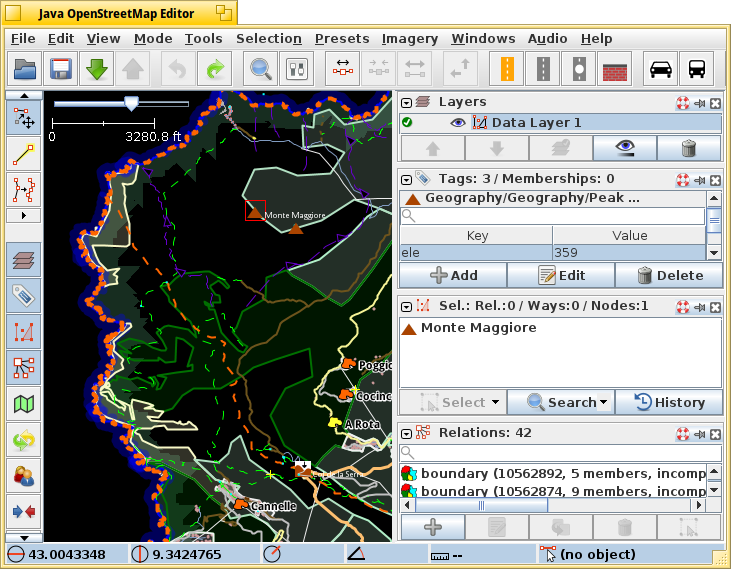Collapse the Layers panel
The image size is (731, 569).
(x=407, y=103)
